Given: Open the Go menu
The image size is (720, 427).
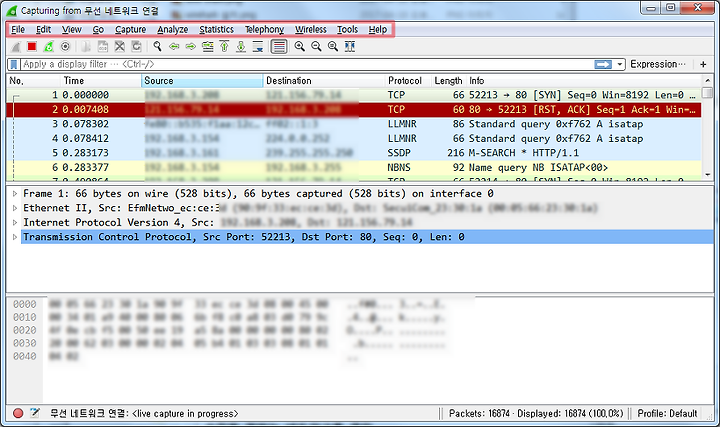Looking at the screenshot, I should point(98,29).
